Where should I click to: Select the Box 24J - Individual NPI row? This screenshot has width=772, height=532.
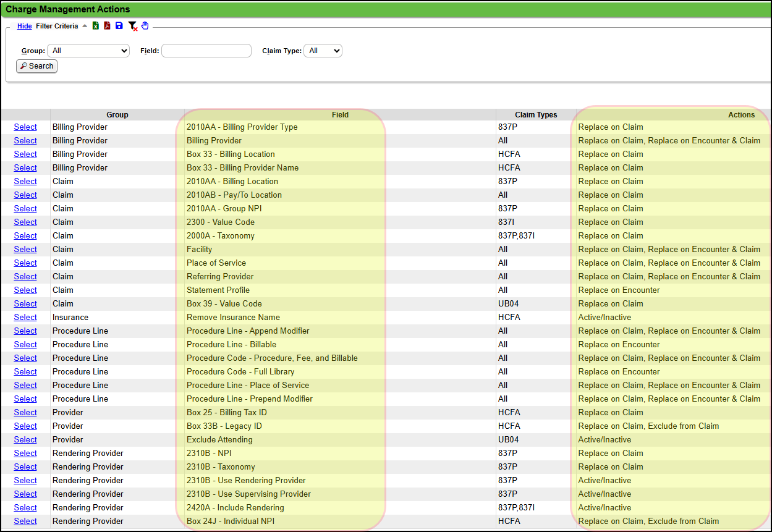(25, 521)
